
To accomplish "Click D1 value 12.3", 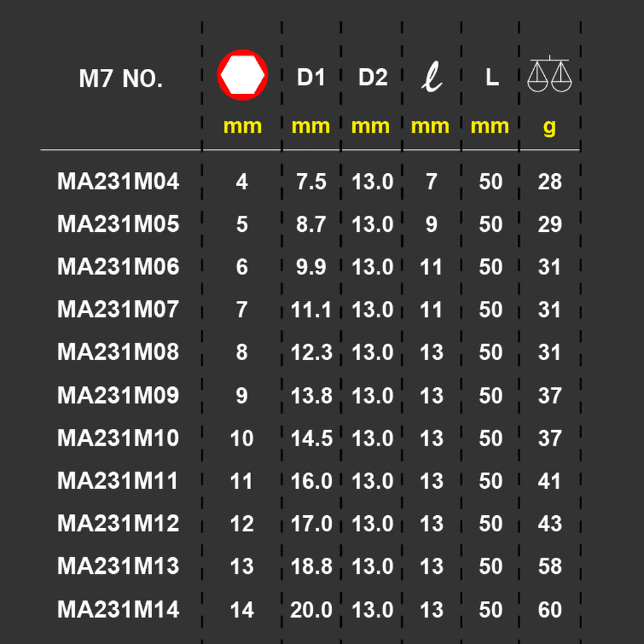I will [x=311, y=352].
